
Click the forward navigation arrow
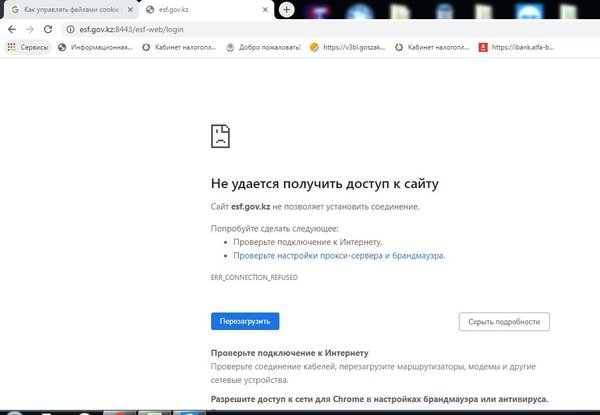(x=30, y=29)
